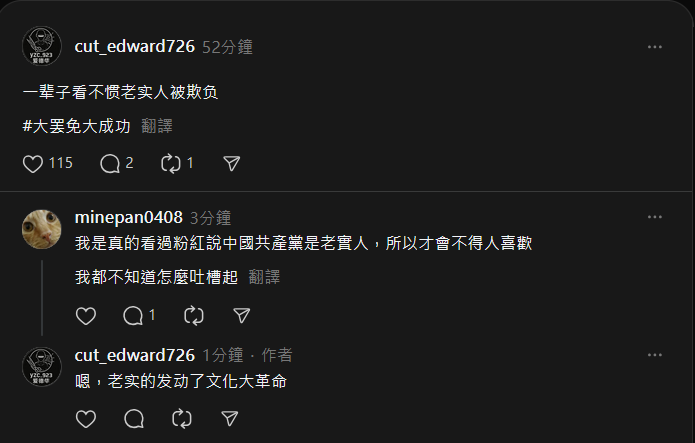View minepan0408's cat avatar
The width and height of the screenshot is (695, 443).
[x=42, y=229]
